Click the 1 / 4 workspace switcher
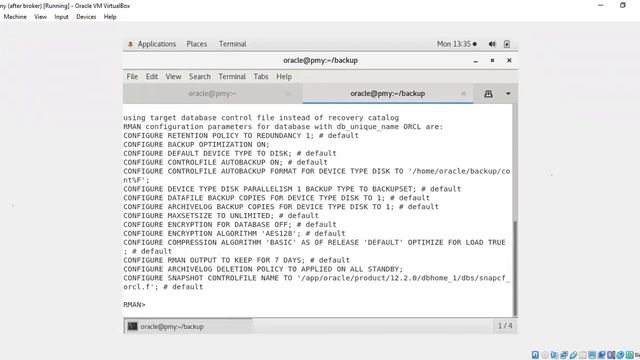 [x=505, y=326]
